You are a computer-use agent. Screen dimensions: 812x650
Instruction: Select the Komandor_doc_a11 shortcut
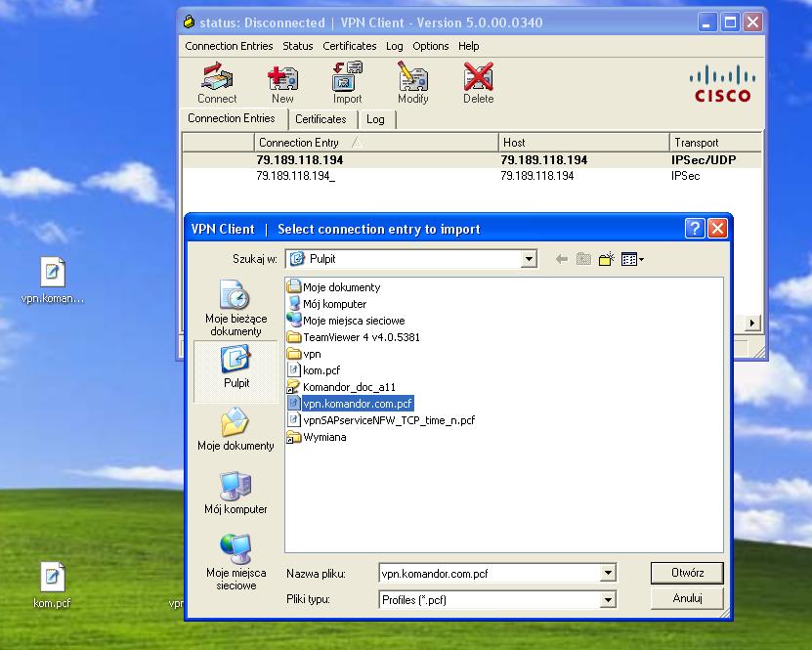coord(342,387)
